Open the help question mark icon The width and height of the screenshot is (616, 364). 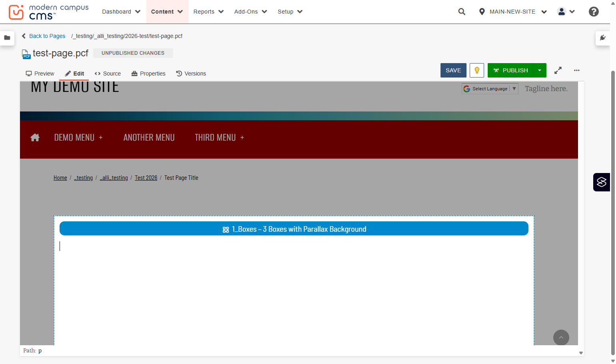point(594,12)
